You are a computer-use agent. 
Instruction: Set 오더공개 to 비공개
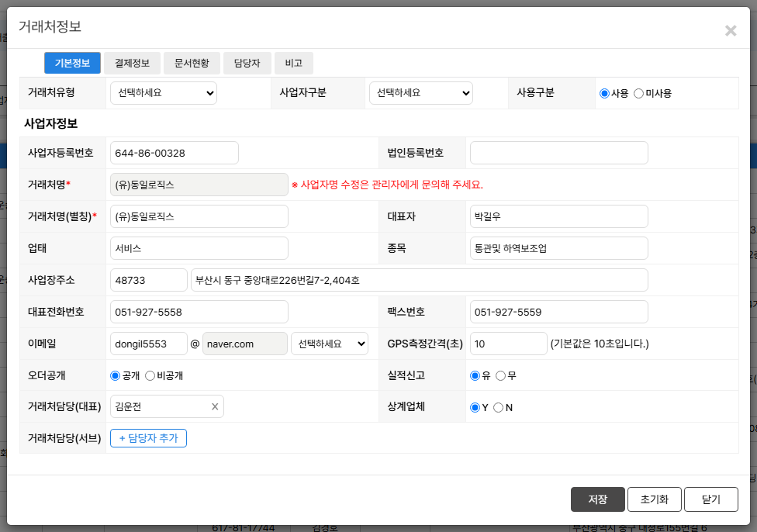[x=150, y=375]
